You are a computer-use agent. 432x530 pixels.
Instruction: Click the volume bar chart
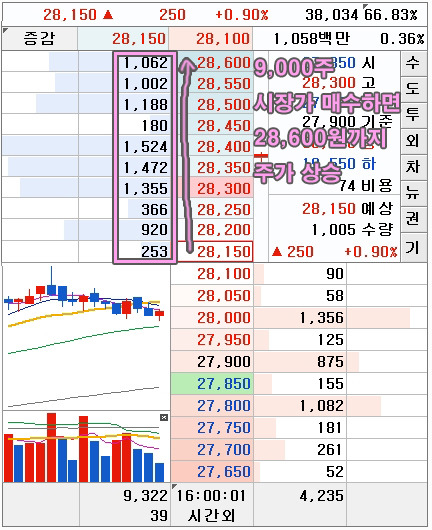point(86,447)
